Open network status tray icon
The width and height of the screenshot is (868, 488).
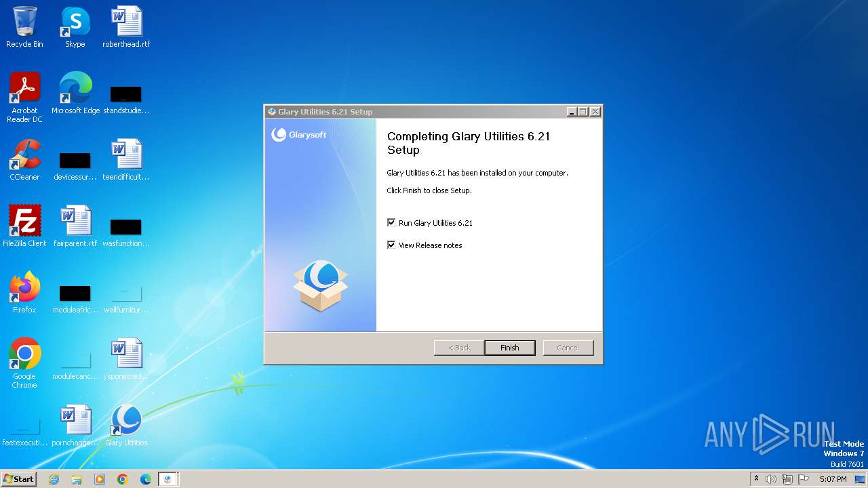point(787,479)
